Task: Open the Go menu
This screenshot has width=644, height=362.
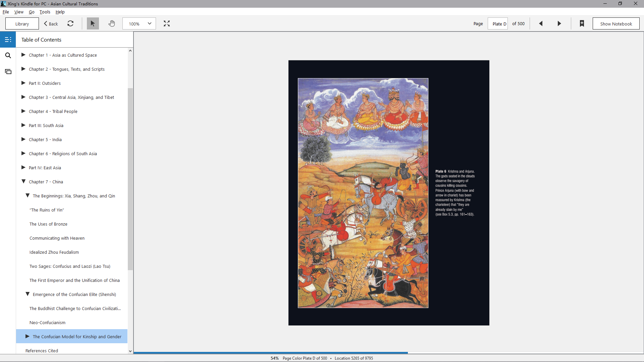Action: (32, 12)
